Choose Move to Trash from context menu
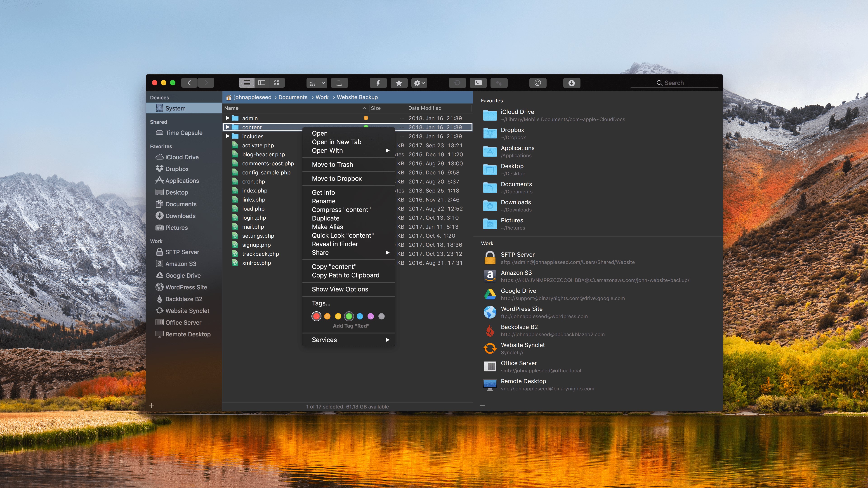868x488 pixels. (332, 164)
